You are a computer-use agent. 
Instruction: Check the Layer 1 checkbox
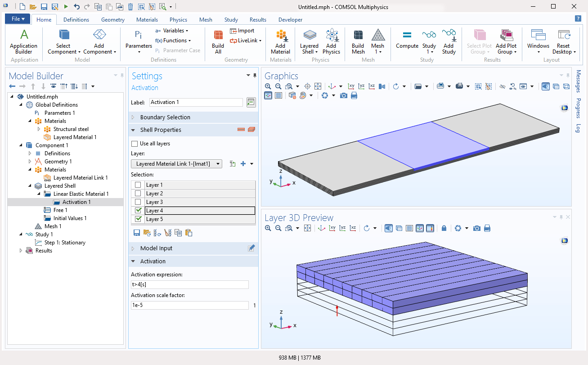click(138, 185)
